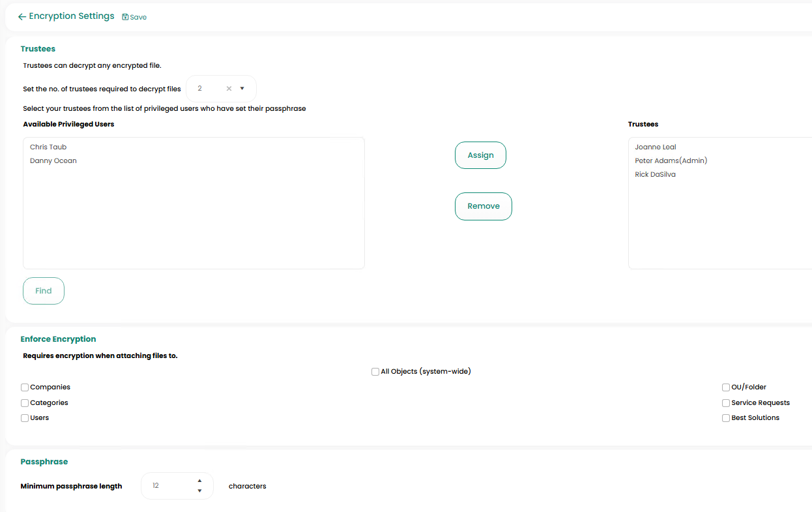812x512 pixels.
Task: Enable encryption for Service Requests
Action: click(x=726, y=403)
